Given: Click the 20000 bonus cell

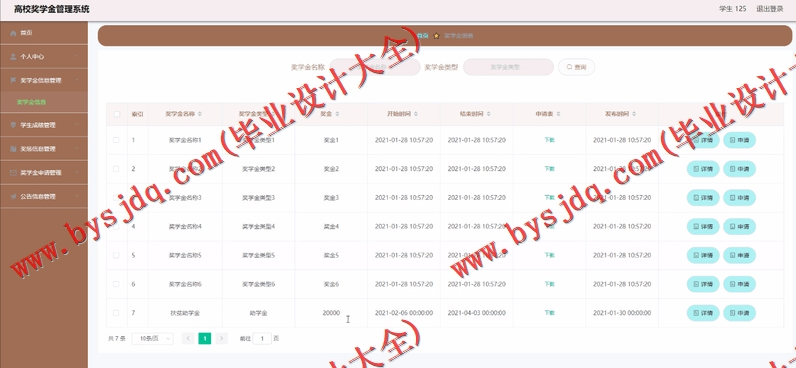Looking at the screenshot, I should point(331,313).
